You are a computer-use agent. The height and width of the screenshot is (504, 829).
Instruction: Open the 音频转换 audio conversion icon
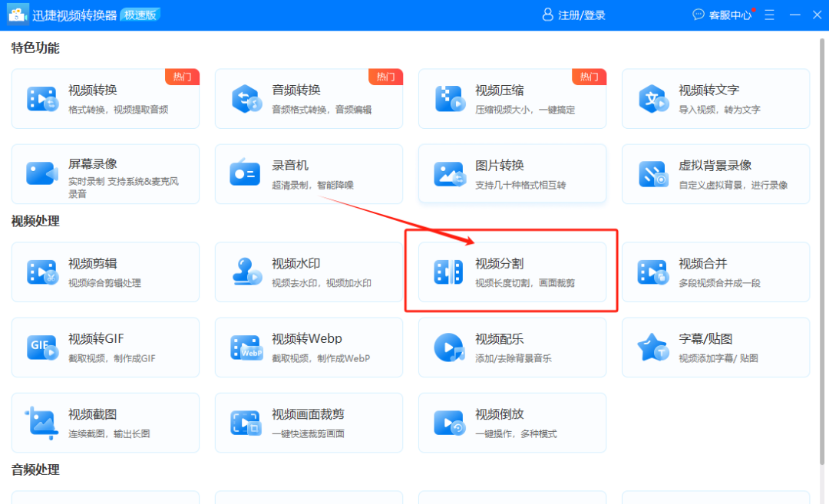(x=246, y=99)
